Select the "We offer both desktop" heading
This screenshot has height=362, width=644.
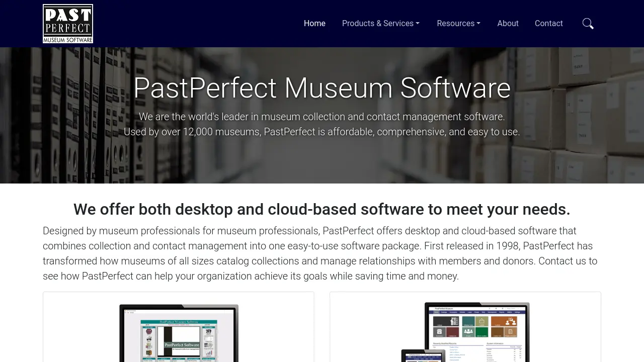(322, 209)
